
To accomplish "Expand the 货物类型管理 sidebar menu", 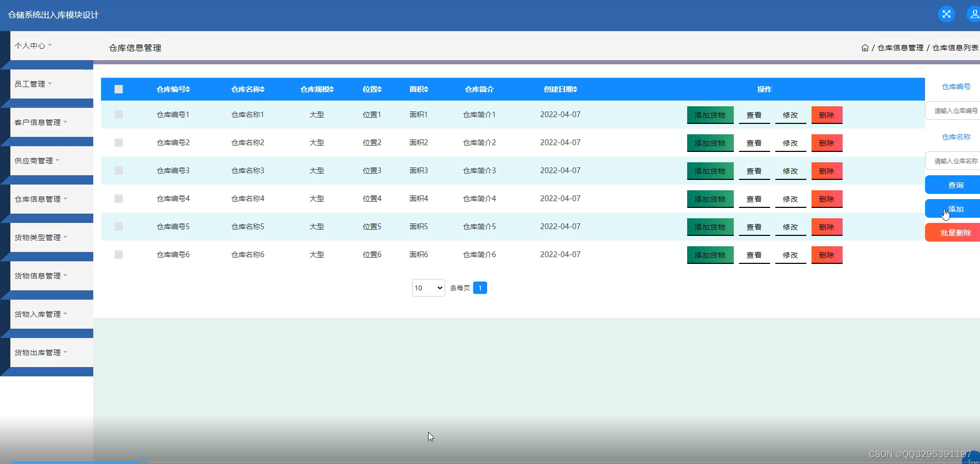I will (51, 237).
